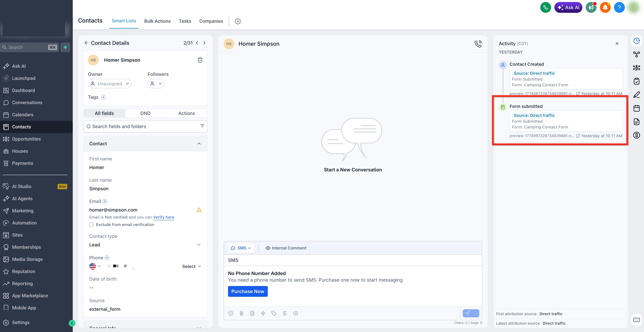Image resolution: width=644 pixels, height=332 pixels.
Task: Open the Contact type Lead dropdown
Action: click(x=145, y=245)
